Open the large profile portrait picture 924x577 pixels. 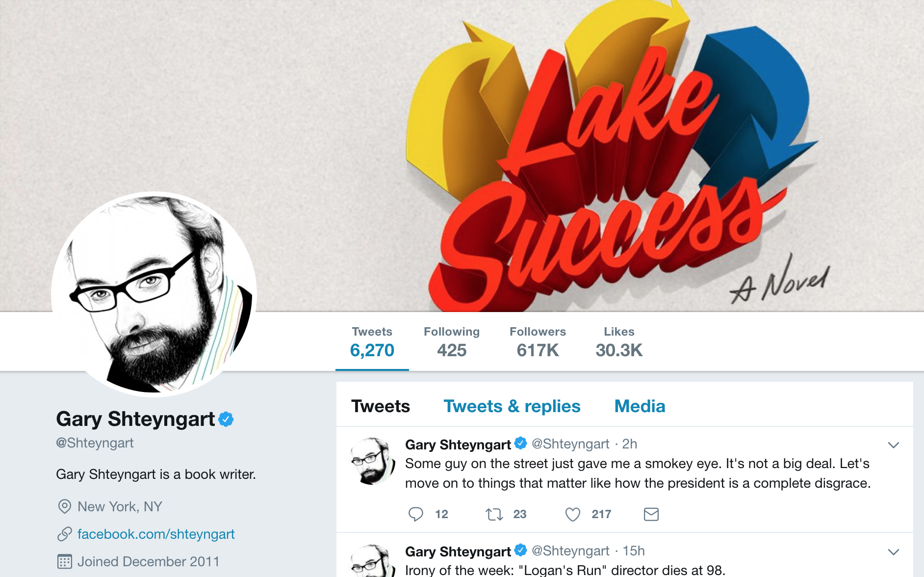pos(154,294)
